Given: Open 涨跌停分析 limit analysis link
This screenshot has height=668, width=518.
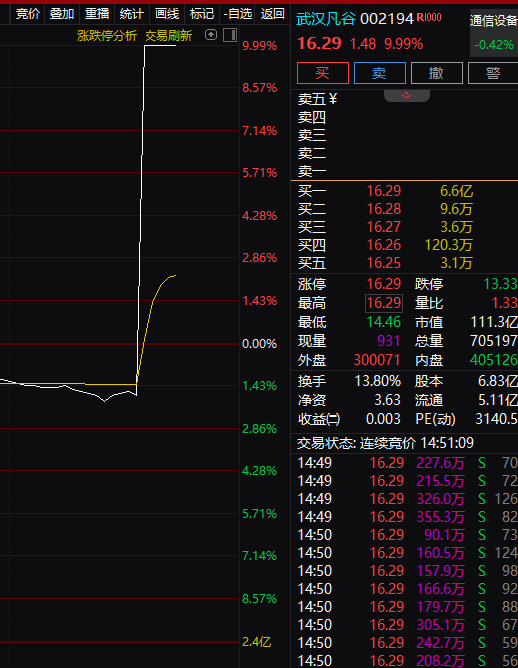Looking at the screenshot, I should (107, 36).
